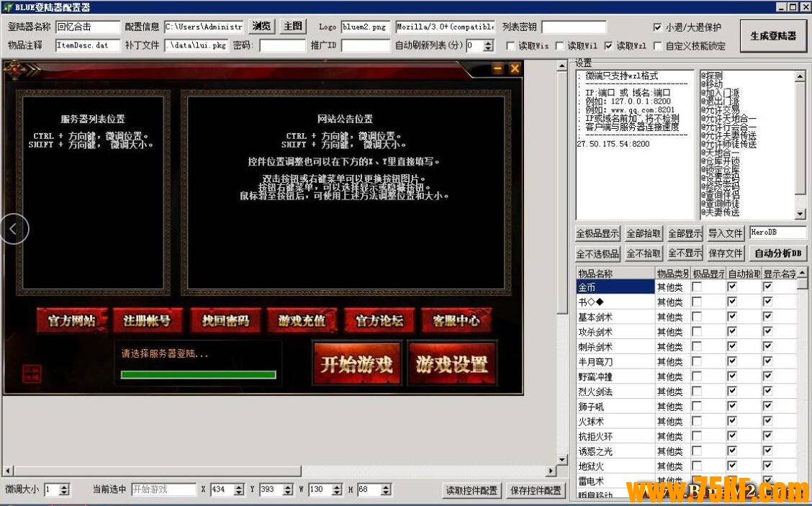Select the 注册帐号 register account image button
812x506 pixels.
(147, 321)
